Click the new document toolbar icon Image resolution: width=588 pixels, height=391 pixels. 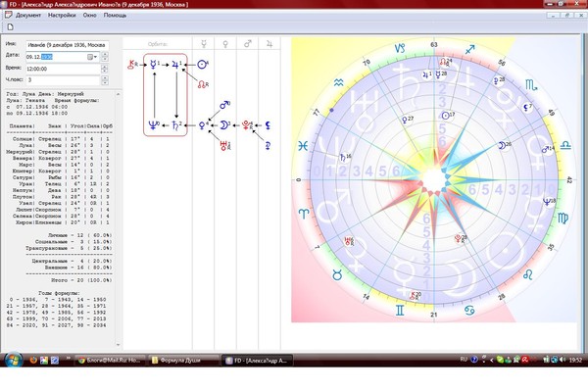(x=10, y=27)
